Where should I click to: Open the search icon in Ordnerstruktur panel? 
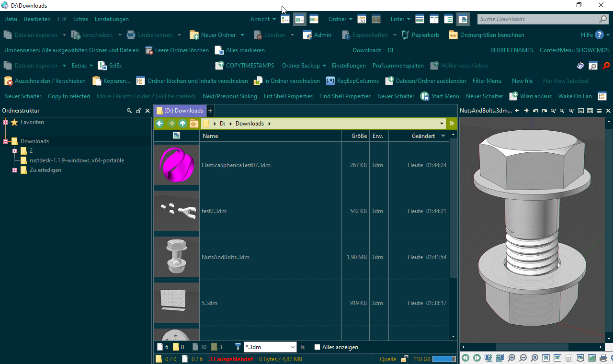point(129,111)
